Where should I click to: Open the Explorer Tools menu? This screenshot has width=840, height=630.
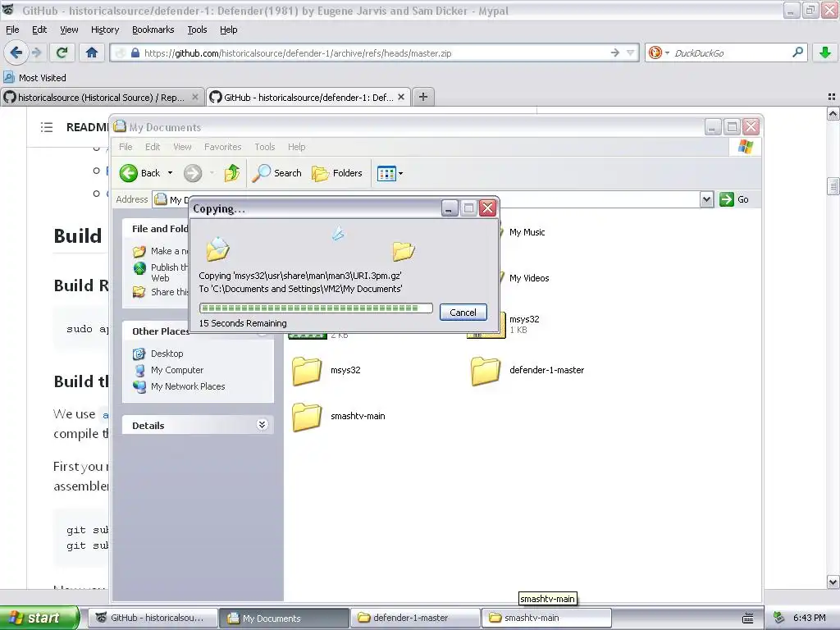click(x=264, y=147)
